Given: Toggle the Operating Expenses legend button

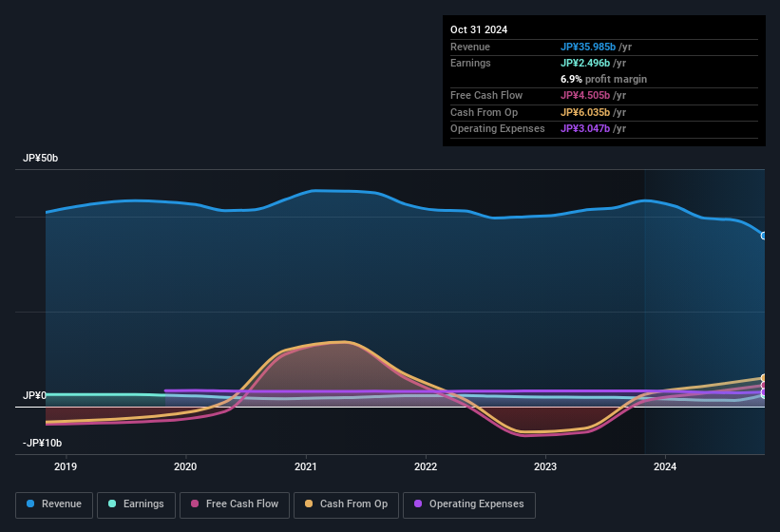Looking at the screenshot, I should pos(469,504).
